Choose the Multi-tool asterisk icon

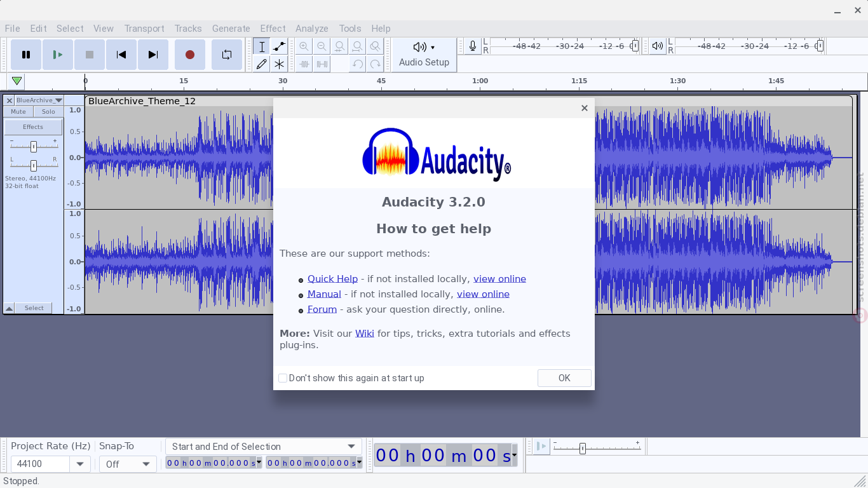point(279,64)
